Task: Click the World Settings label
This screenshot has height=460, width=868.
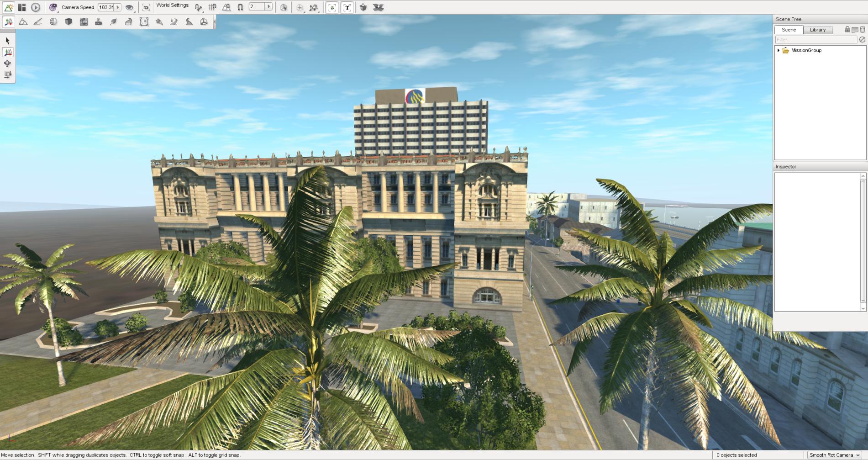Action: 173,5
